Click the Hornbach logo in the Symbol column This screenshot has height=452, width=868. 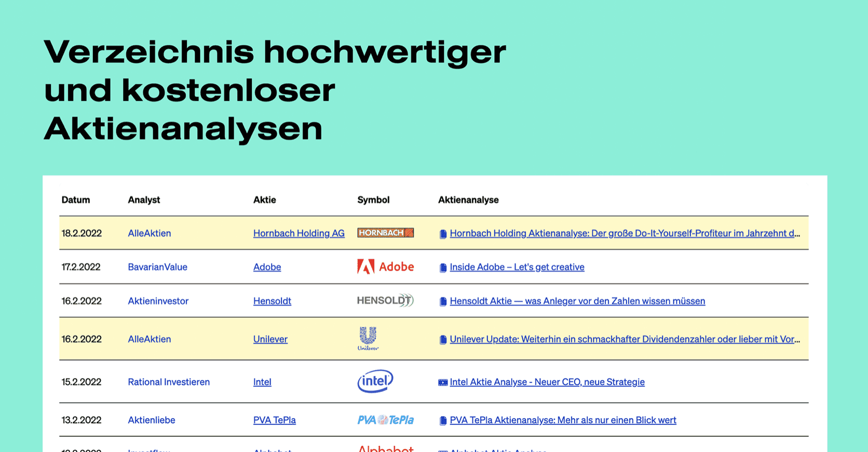point(385,233)
